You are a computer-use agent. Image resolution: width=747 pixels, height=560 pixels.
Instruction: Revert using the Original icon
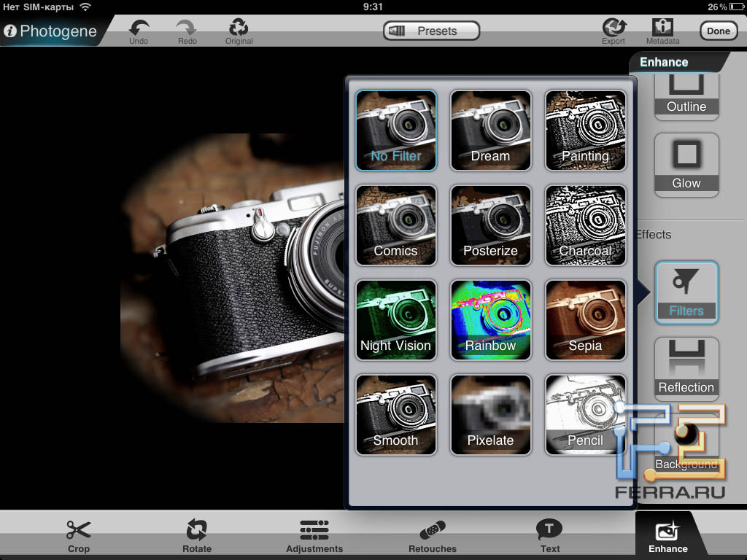tap(239, 29)
